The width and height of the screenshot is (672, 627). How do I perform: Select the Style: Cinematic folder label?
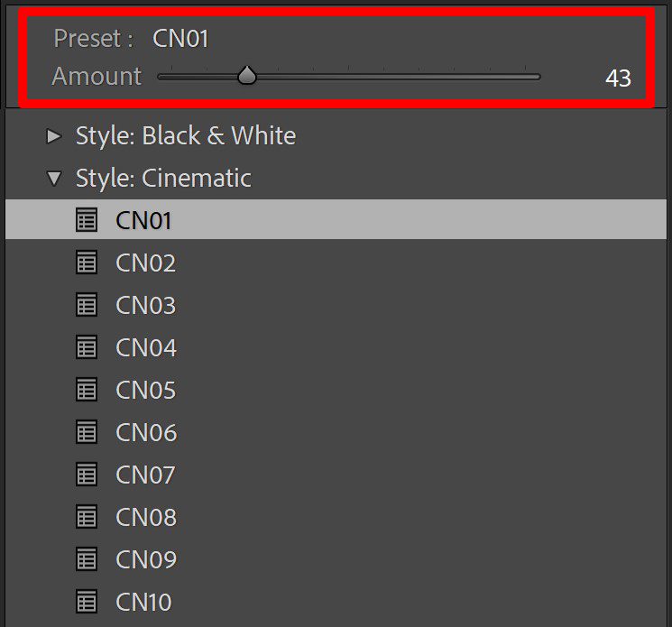163,179
